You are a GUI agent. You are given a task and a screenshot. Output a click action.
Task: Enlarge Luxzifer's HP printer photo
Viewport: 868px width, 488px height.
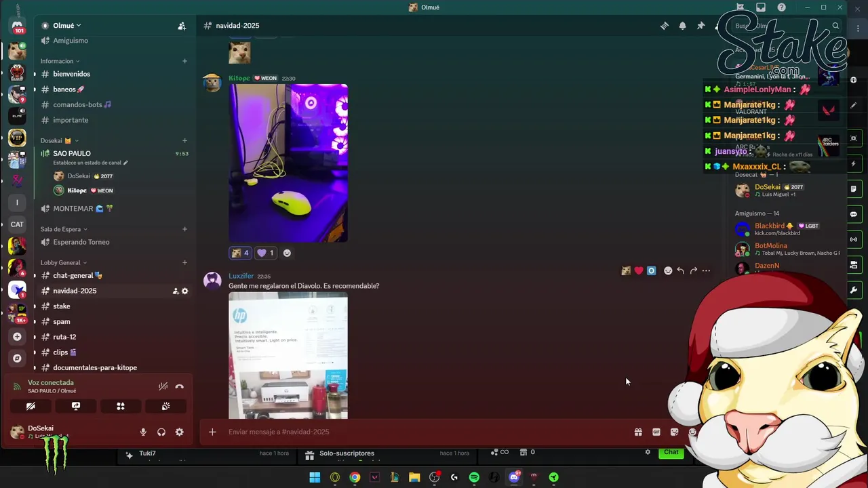288,355
